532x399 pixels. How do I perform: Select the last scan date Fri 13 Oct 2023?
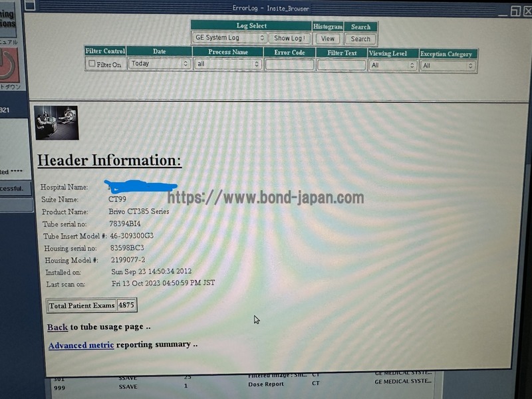click(x=163, y=283)
